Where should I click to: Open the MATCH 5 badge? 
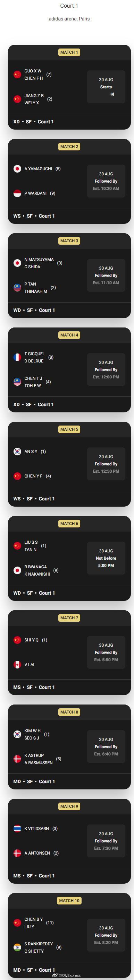tap(69, 429)
